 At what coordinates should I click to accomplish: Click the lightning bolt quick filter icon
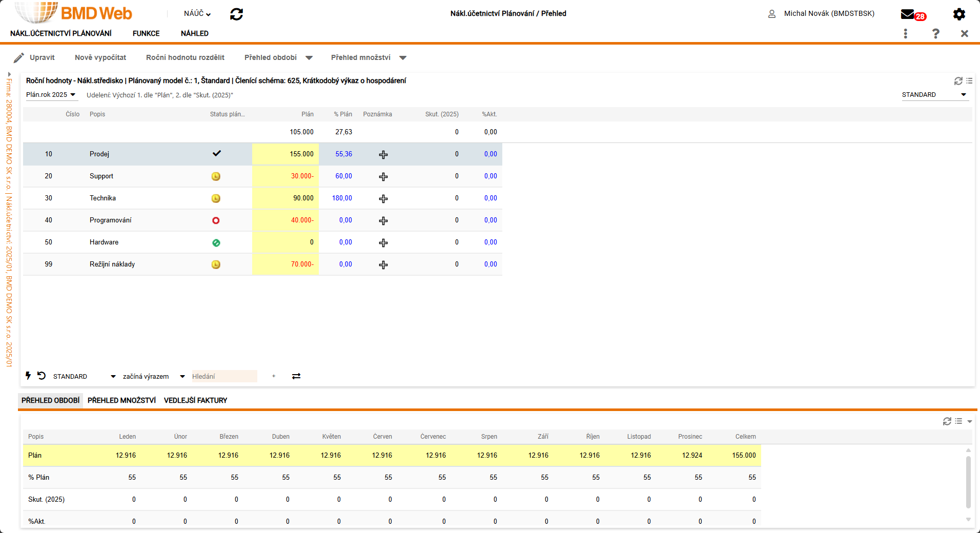click(x=28, y=376)
